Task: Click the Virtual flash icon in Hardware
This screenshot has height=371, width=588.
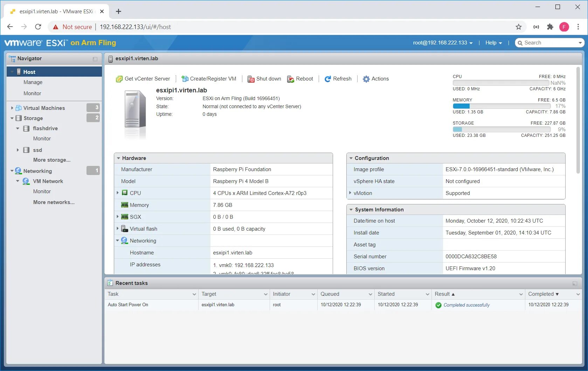Action: pyautogui.click(x=125, y=229)
